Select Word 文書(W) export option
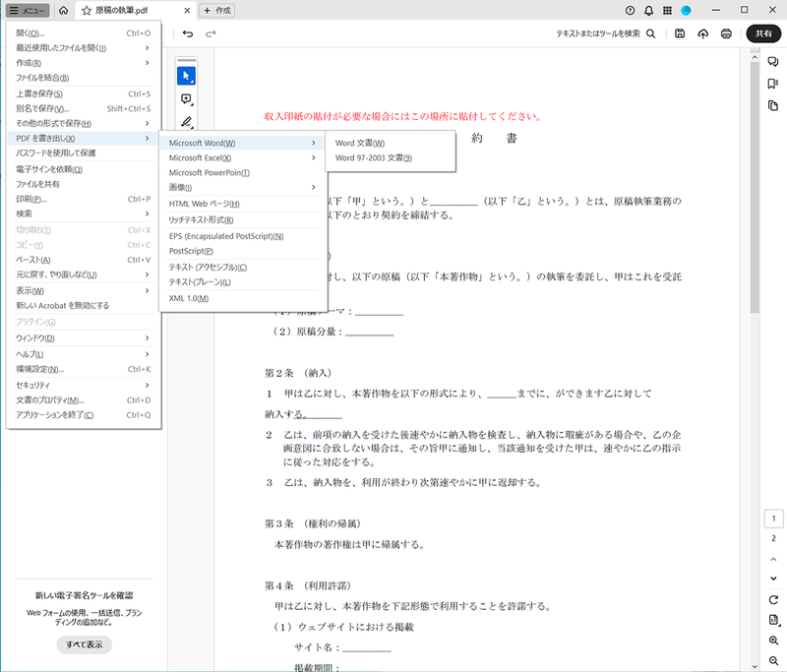The image size is (787, 672). (391, 143)
